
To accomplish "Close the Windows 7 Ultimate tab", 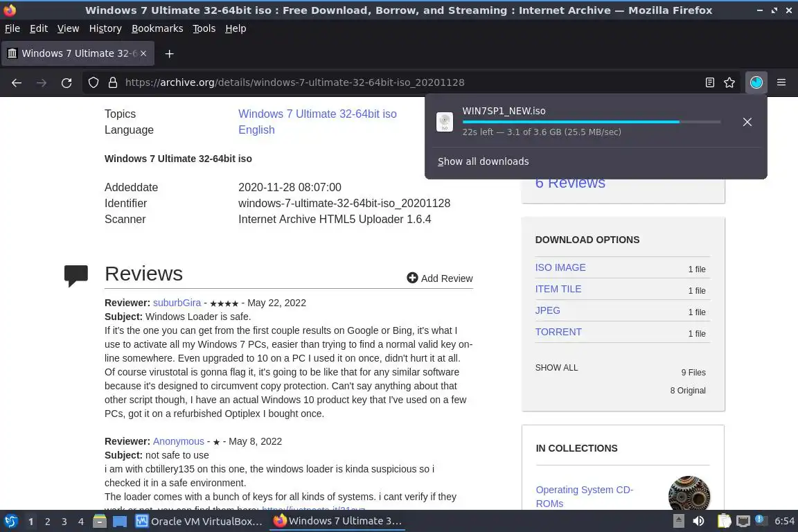I will [143, 53].
